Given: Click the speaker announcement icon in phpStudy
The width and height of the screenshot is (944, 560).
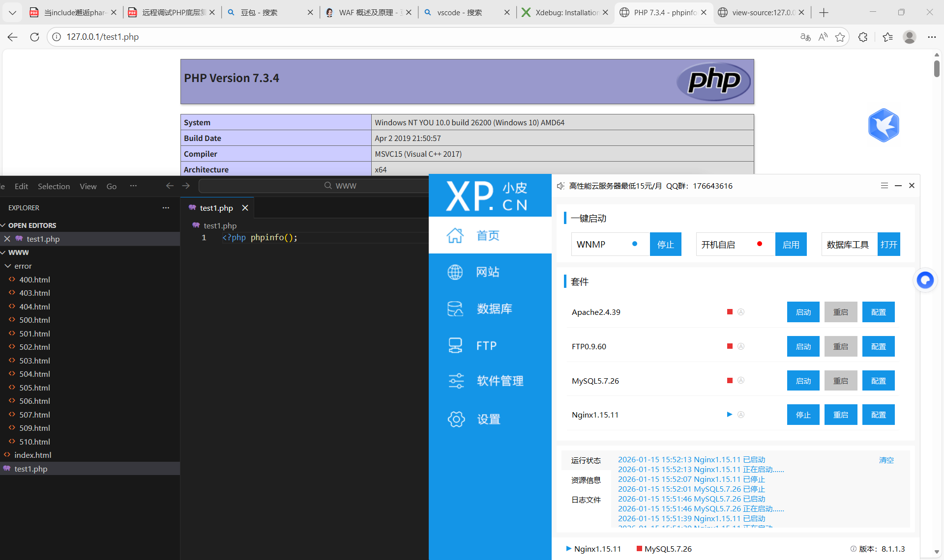Looking at the screenshot, I should tap(560, 186).
